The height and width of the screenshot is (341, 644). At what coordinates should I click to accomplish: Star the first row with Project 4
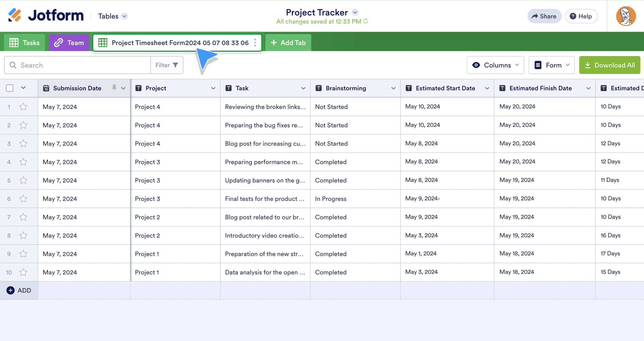click(x=23, y=107)
